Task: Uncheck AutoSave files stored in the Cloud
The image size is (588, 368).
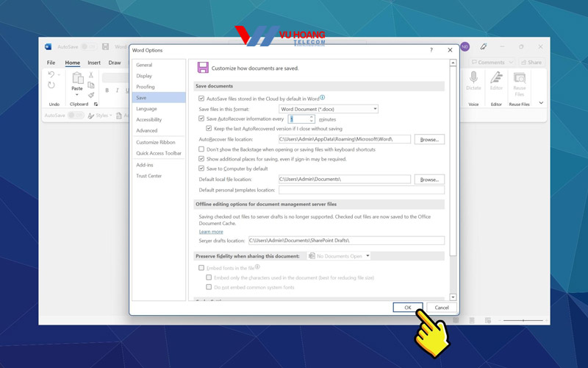Action: click(202, 98)
